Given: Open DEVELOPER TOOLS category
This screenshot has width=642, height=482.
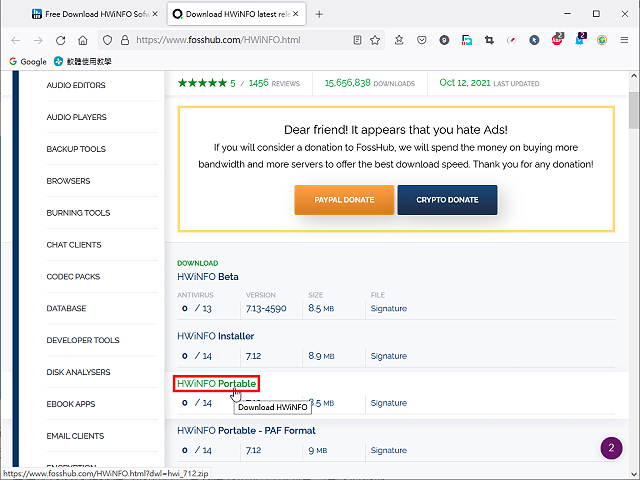Looking at the screenshot, I should 83,340.
